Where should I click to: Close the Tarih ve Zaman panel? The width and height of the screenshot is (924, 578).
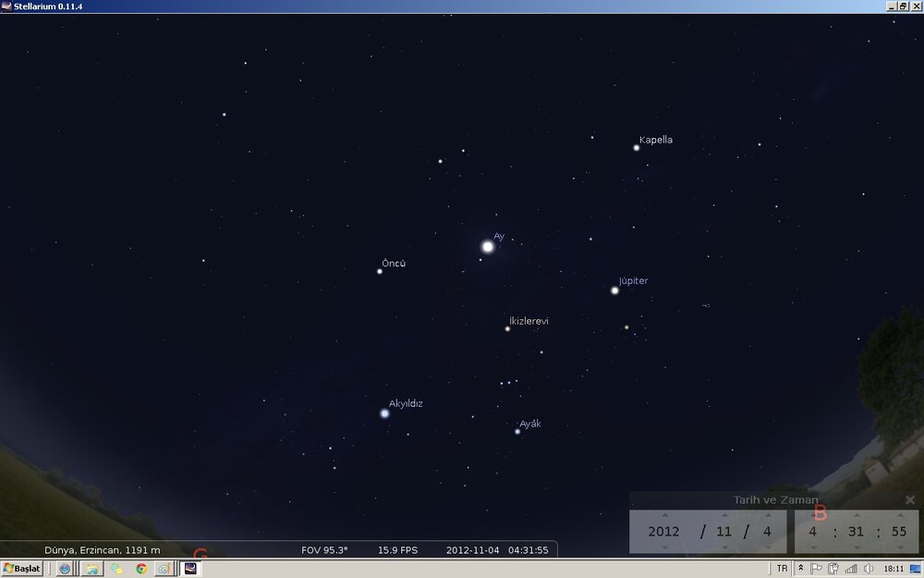click(910, 499)
